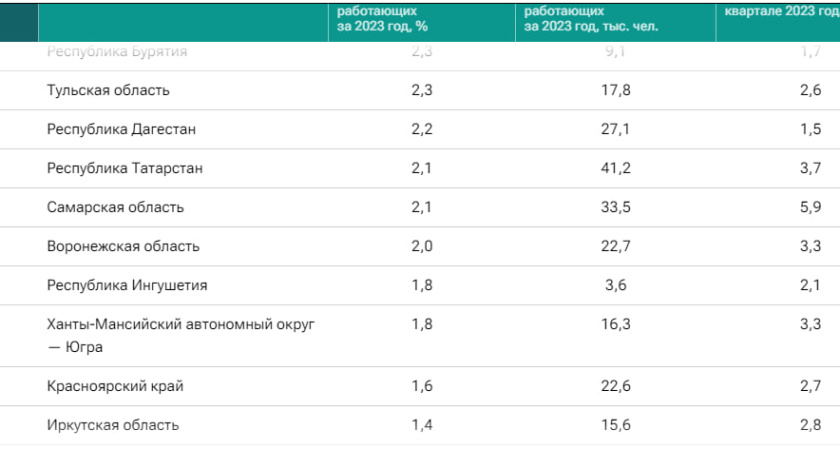Click the 'квартале 2023 год' column header
This screenshot has width=840, height=450.
781,12
